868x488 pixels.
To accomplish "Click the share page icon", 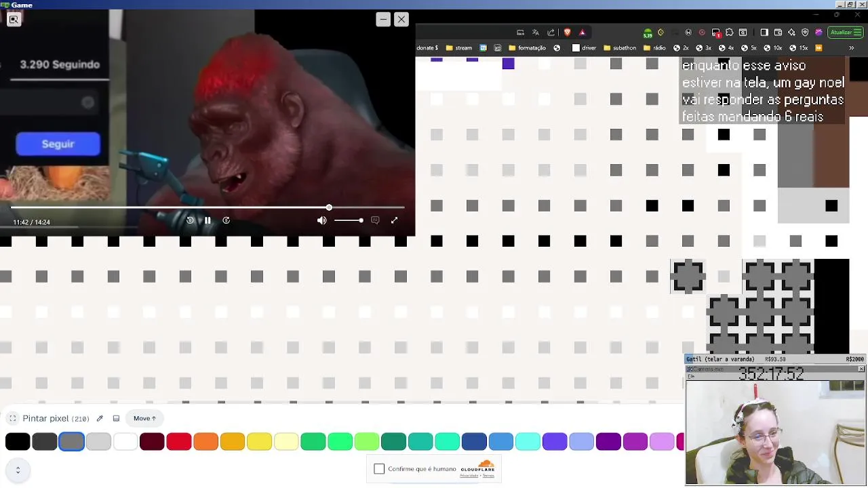I will [551, 32].
